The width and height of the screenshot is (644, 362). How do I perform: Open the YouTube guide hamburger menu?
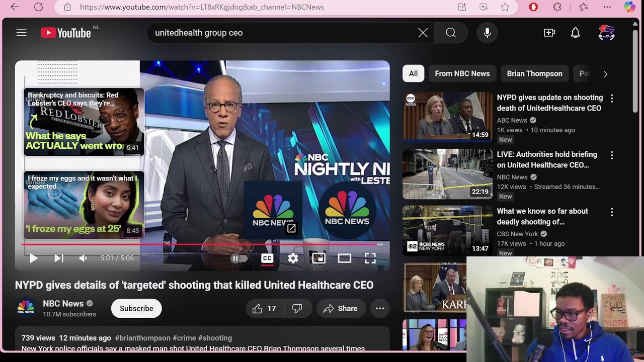21,33
